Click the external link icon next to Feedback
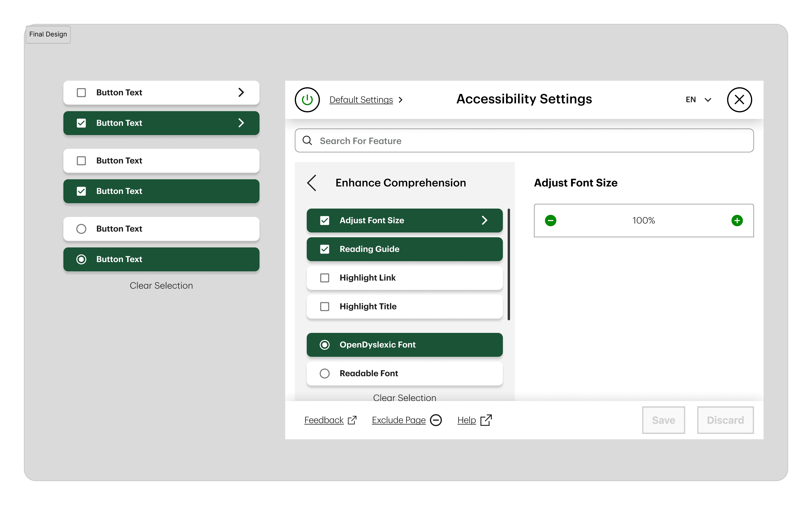 [352, 420]
